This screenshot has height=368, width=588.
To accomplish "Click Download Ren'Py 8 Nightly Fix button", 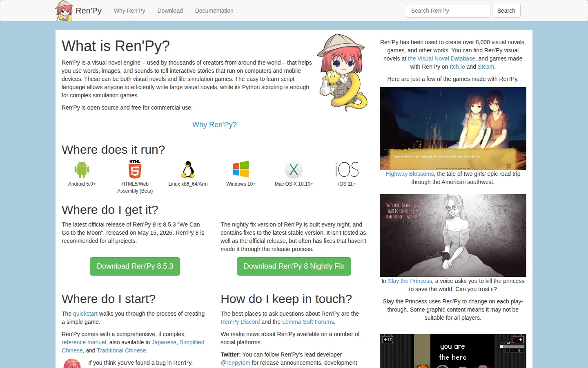I will [x=294, y=266].
